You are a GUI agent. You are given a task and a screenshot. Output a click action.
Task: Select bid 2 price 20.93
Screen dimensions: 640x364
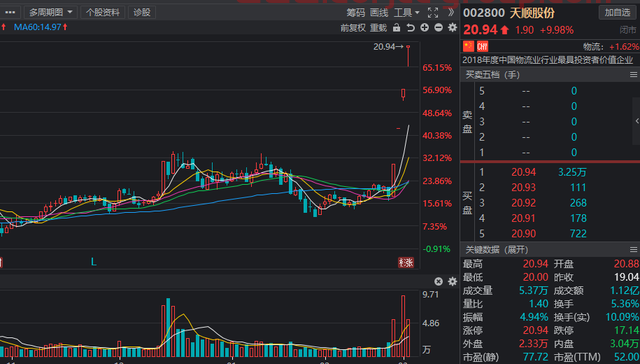coord(523,188)
